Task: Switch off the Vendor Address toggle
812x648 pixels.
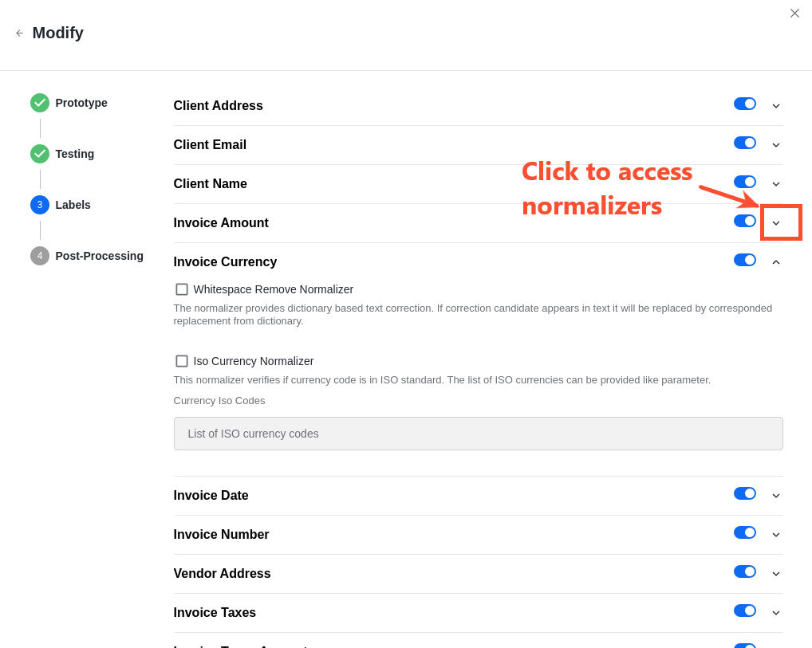Action: click(745, 572)
